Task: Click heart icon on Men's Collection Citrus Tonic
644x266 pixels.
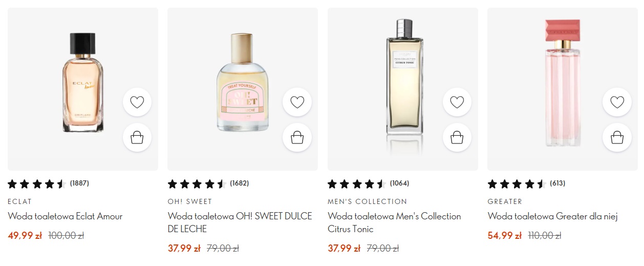Action: [457, 102]
